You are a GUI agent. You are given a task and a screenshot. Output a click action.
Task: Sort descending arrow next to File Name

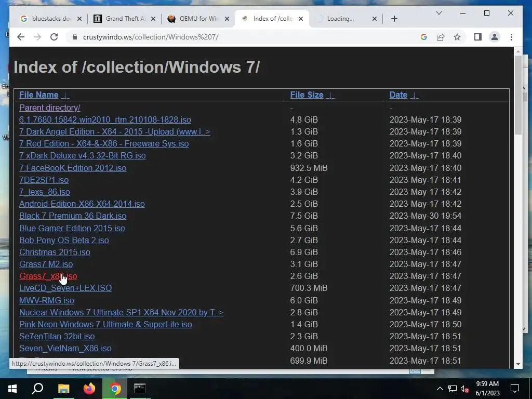pos(65,96)
